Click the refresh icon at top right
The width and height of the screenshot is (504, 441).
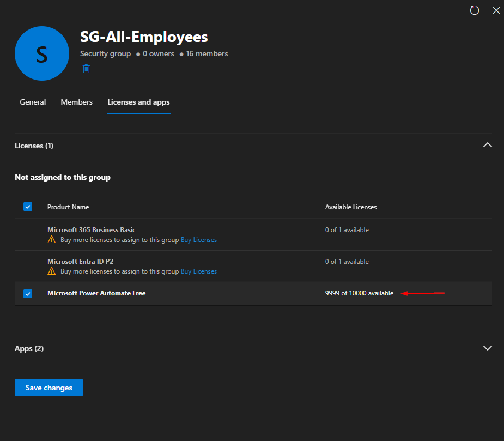coord(475,10)
